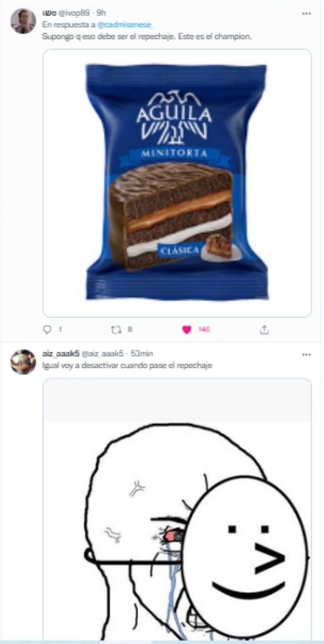Viewport: 324px width, 644px height.
Task: Open the more options menu on aiz_aaak5's tweet
Action: pyautogui.click(x=307, y=354)
